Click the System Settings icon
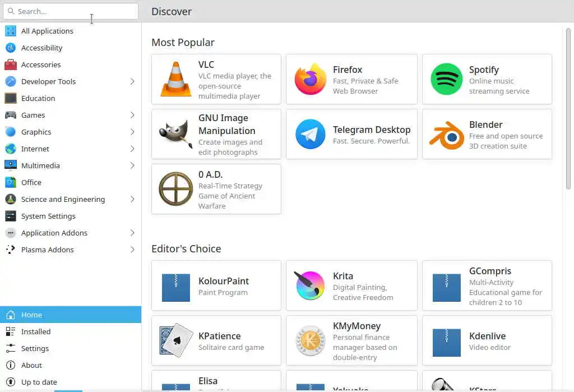 11,216
